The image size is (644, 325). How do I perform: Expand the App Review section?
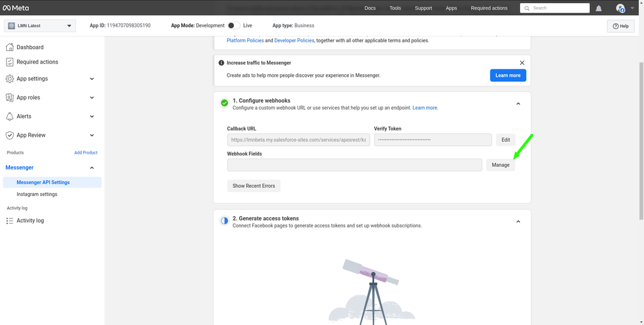92,135
